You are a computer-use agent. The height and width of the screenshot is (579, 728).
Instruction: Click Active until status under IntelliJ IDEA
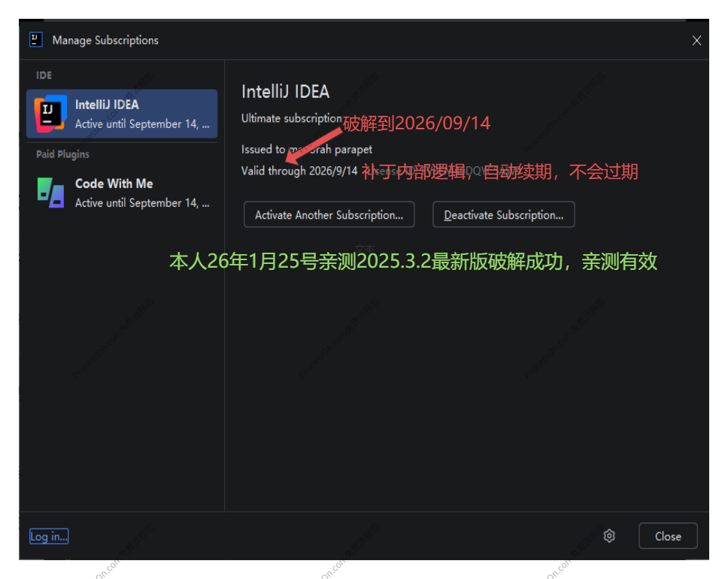click(x=141, y=124)
